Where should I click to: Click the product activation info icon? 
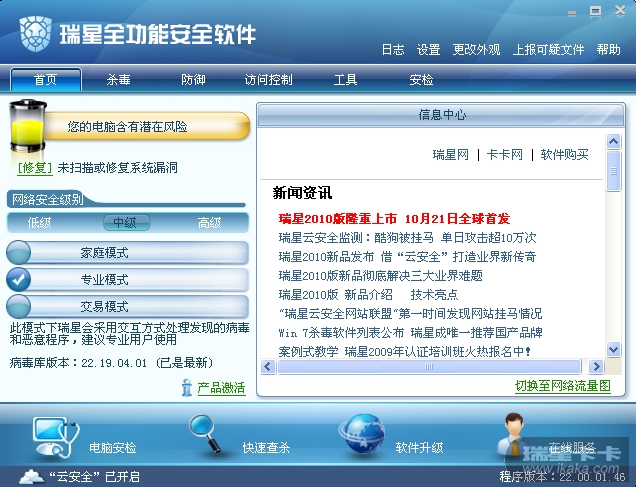187,388
